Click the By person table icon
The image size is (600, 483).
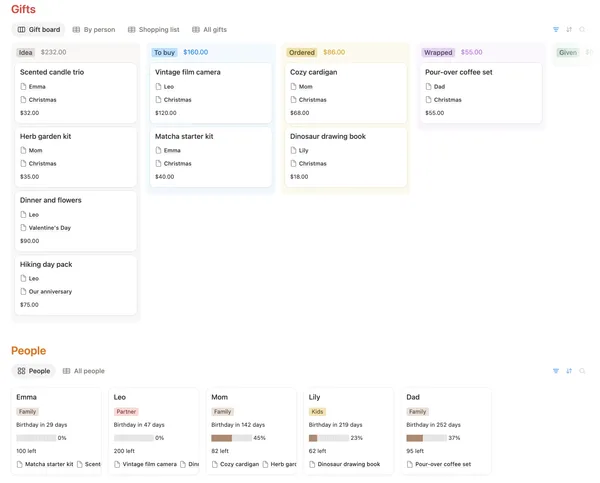[x=76, y=29]
